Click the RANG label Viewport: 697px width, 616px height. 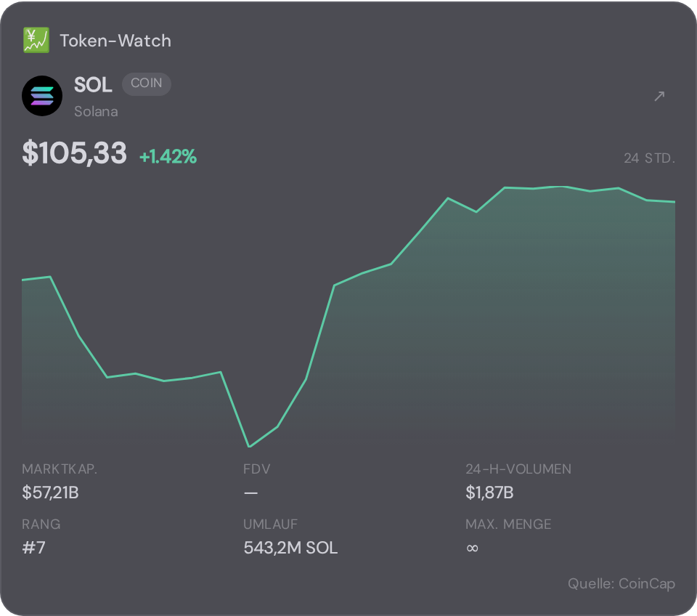point(41,524)
